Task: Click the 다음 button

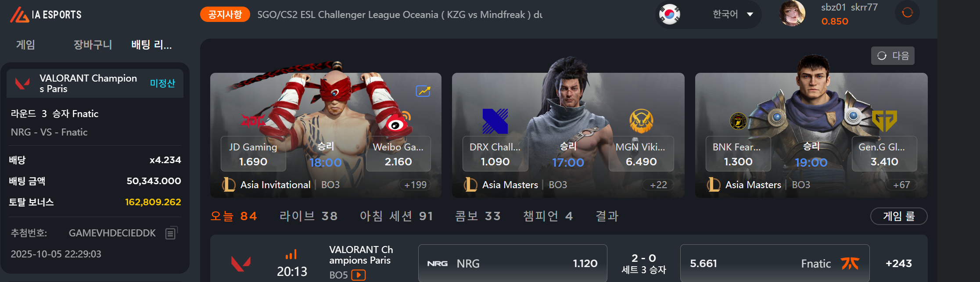Action: tap(893, 56)
